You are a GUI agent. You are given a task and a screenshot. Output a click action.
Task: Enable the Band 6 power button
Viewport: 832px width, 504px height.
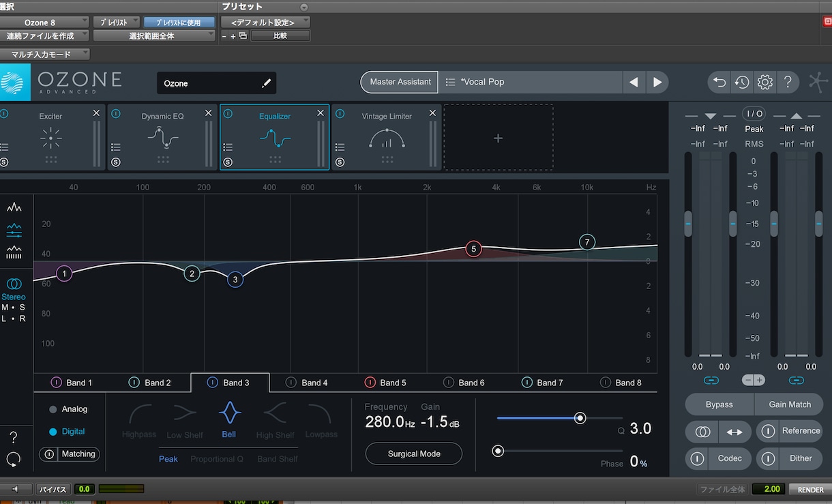(449, 383)
